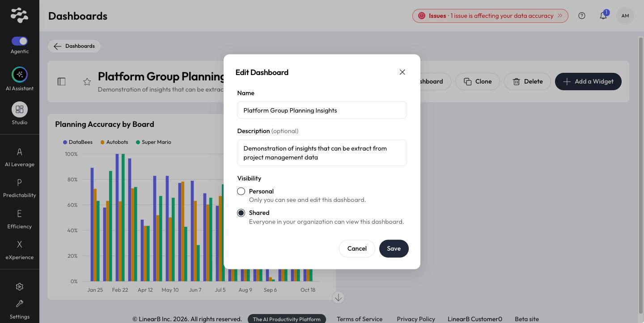Screen dimensions: 644x323
Task: Click the Name input field
Action: point(322,110)
